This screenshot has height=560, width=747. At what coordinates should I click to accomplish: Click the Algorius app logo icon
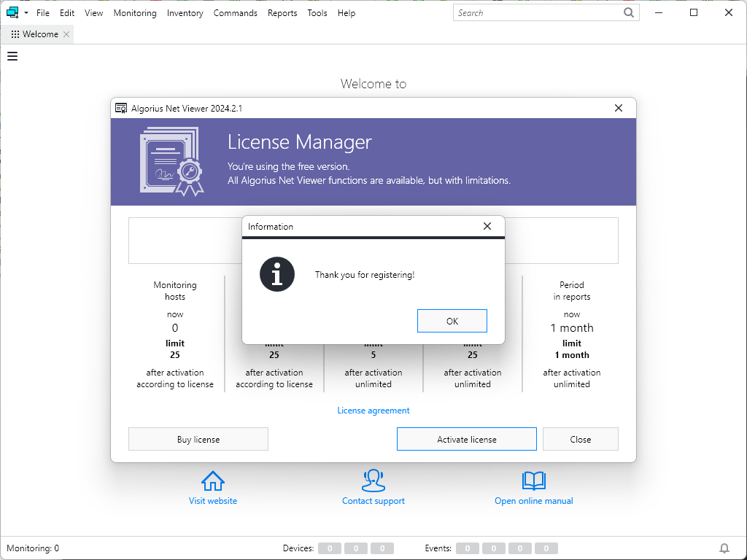12,12
